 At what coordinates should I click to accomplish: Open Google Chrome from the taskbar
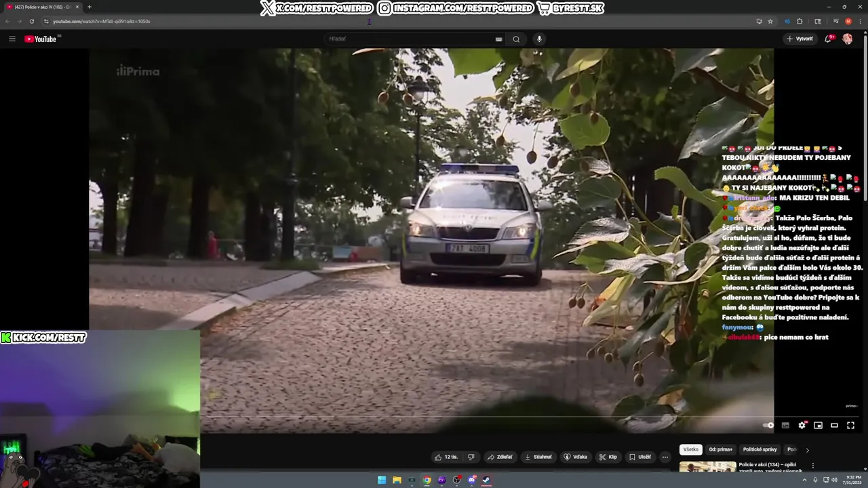[x=427, y=480]
